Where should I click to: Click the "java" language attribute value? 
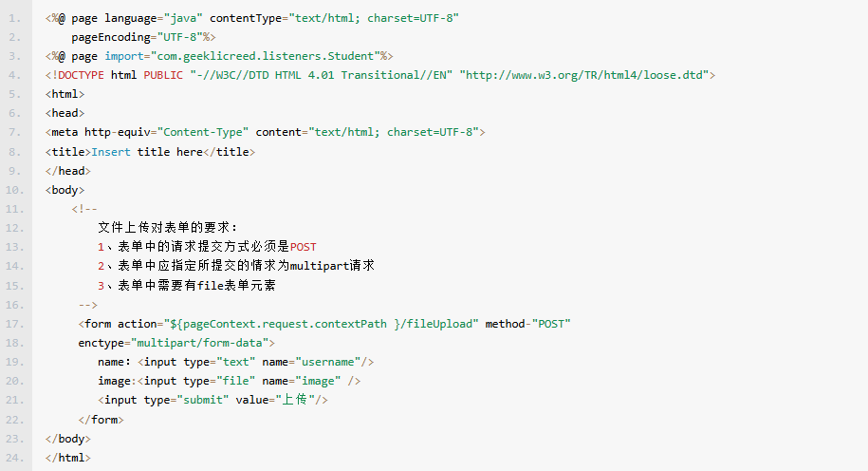183,18
